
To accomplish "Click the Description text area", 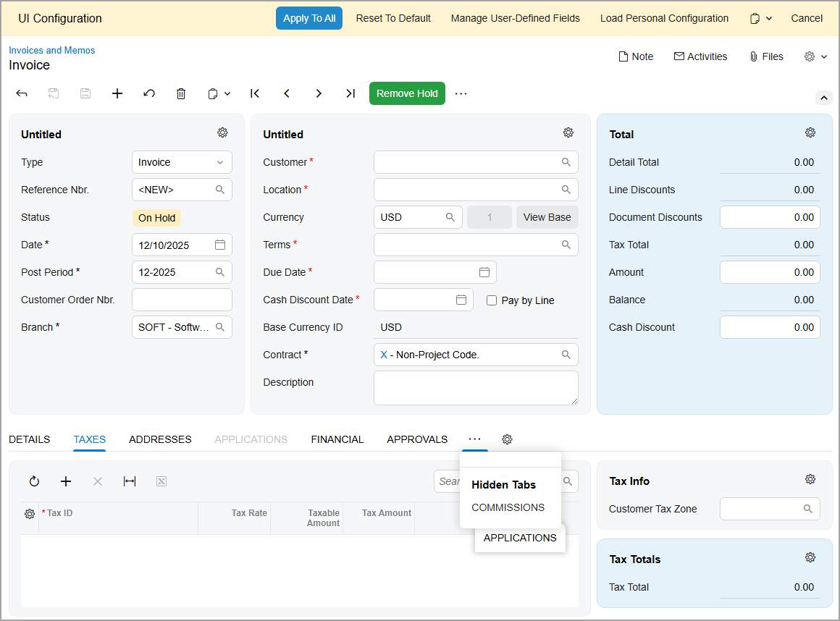I will click(x=476, y=388).
